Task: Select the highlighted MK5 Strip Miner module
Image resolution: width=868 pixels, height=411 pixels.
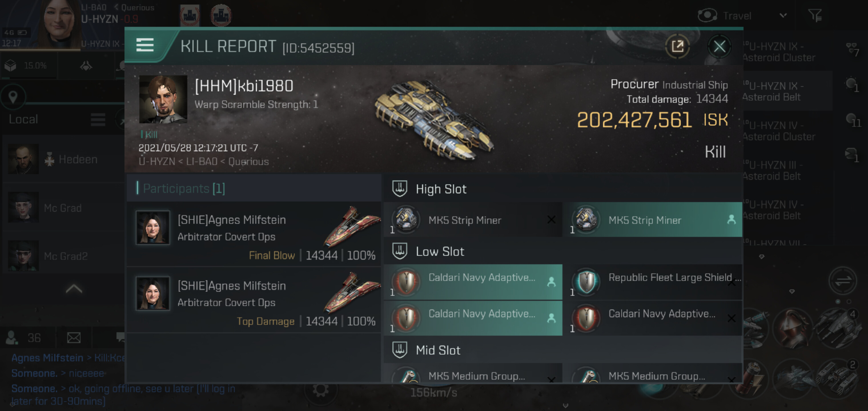Action: [654, 220]
